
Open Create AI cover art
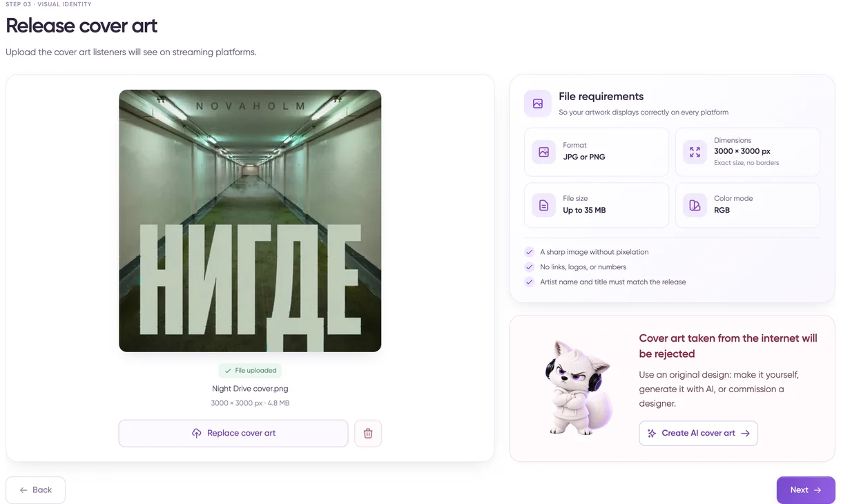click(x=698, y=433)
